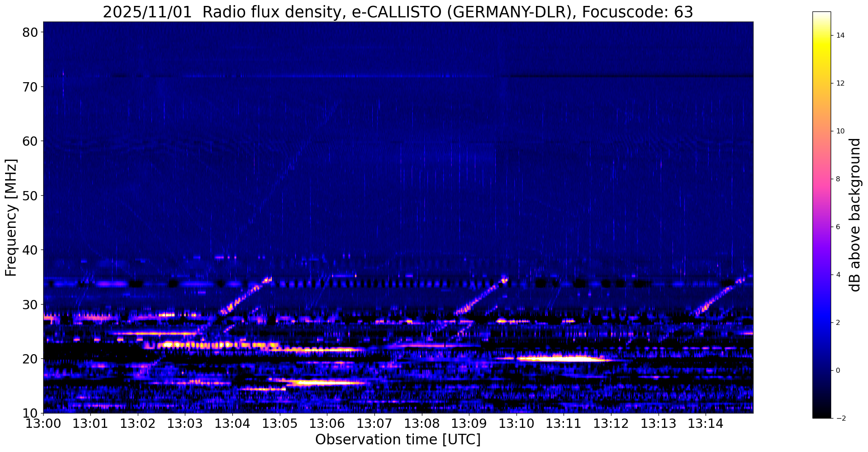Click the 40 MHz frequency tick label
Viewport: 868px width, 452px height.
coord(31,250)
